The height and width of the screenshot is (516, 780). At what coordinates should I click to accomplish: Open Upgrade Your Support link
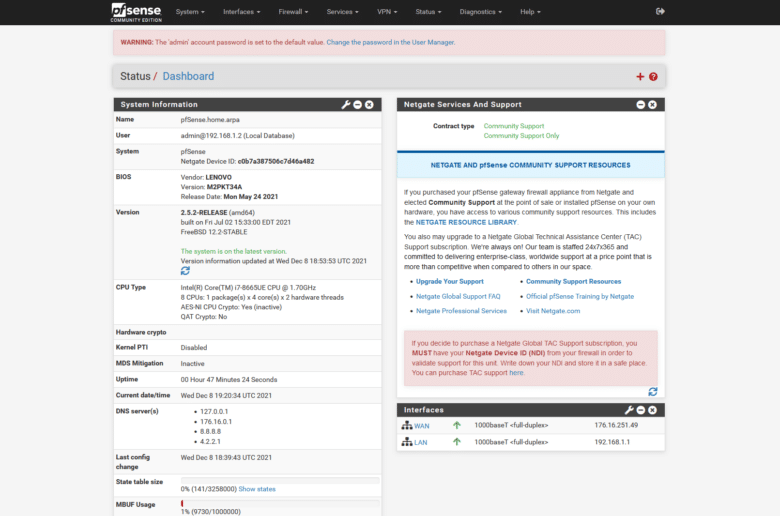tap(450, 282)
